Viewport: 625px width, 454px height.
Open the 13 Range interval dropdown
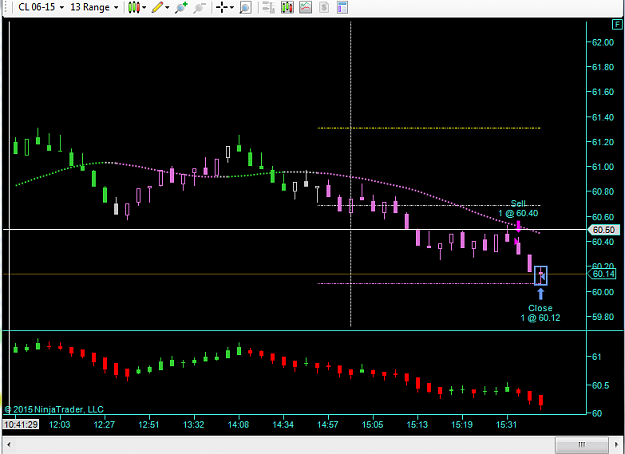tap(94, 7)
